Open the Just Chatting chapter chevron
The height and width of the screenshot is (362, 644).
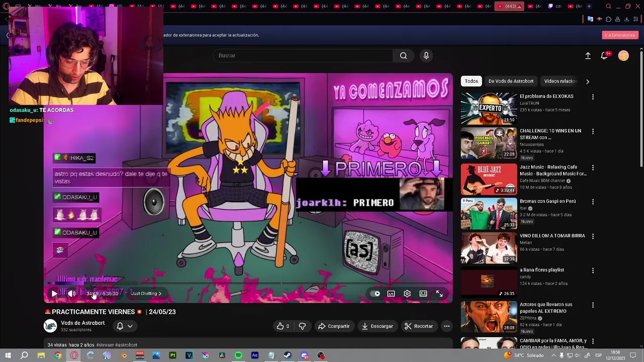(160, 294)
